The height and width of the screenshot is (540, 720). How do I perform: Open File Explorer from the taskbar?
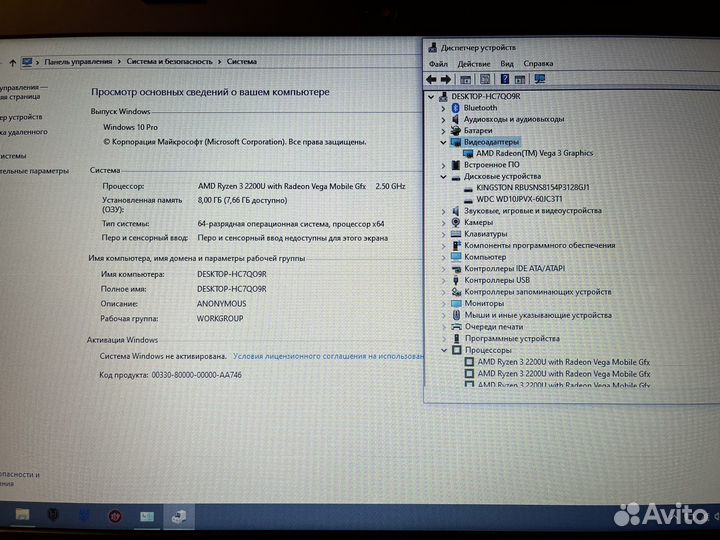click(x=22, y=515)
